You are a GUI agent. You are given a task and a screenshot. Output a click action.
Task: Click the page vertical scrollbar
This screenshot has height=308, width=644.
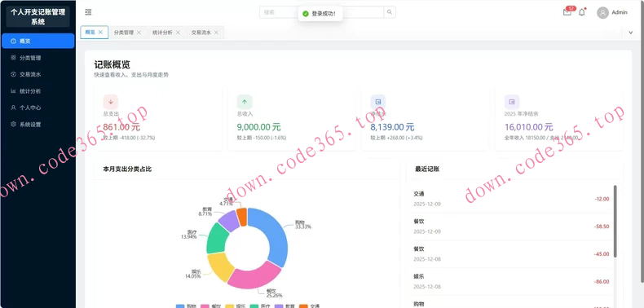[x=642, y=141]
